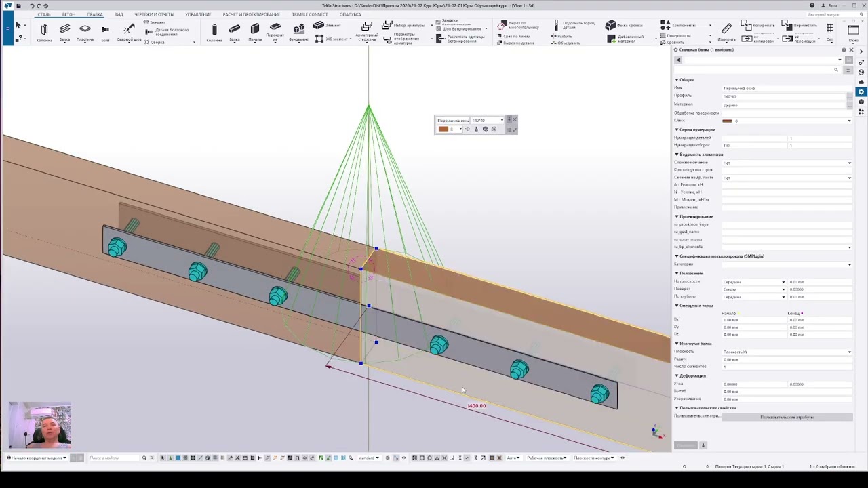Image resolution: width=868 pixels, height=488 pixels.
Task: Select the Фаска кромки chamfer tool
Action: (623, 26)
